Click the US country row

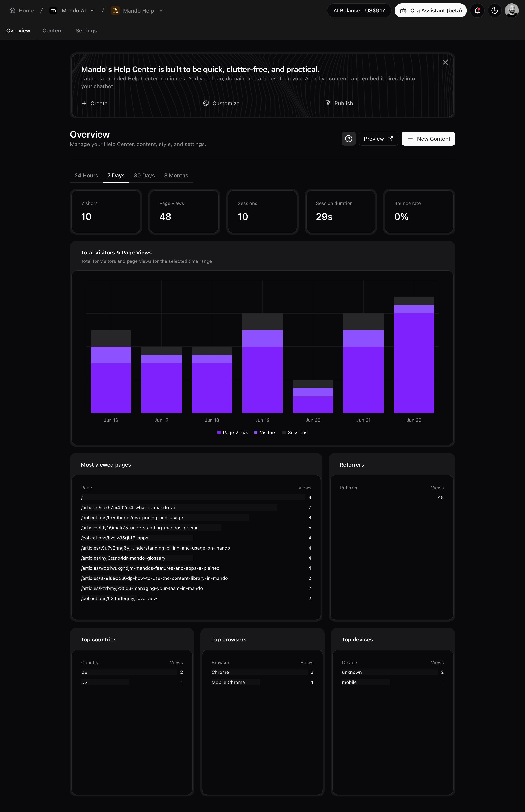[x=132, y=682]
